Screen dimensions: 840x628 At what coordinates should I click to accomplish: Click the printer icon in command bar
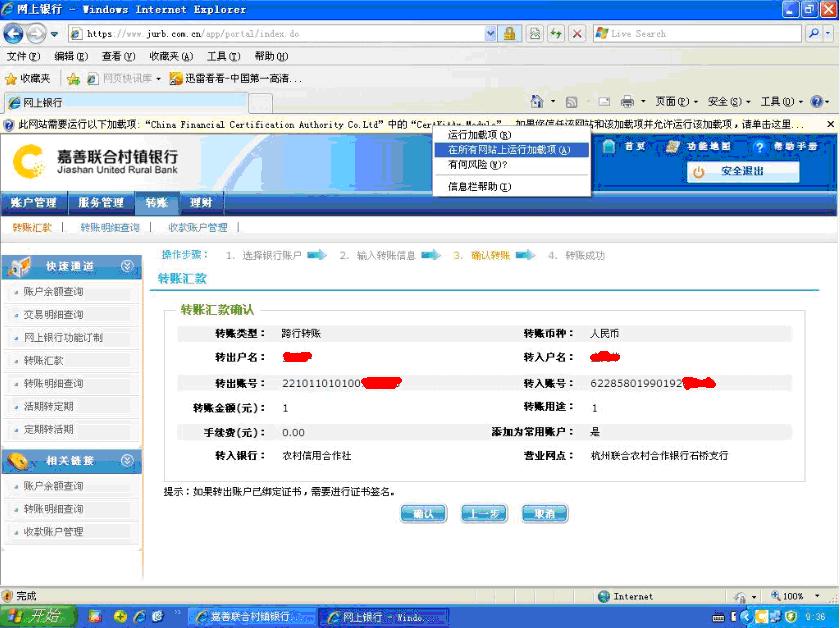[x=627, y=102]
